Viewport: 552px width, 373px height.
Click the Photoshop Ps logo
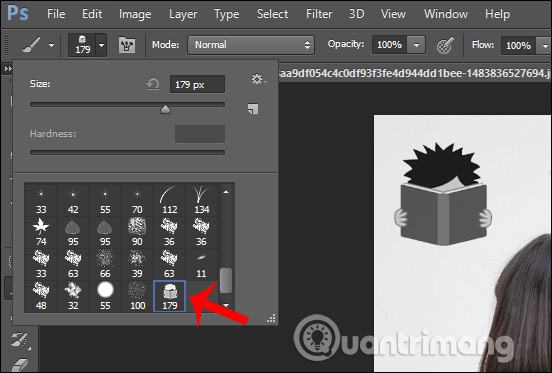[x=18, y=14]
